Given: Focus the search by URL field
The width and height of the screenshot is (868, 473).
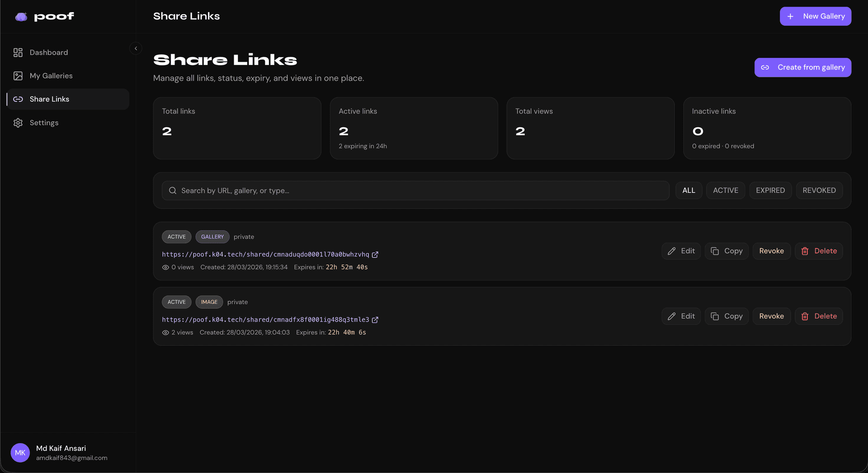Looking at the screenshot, I should (415, 191).
